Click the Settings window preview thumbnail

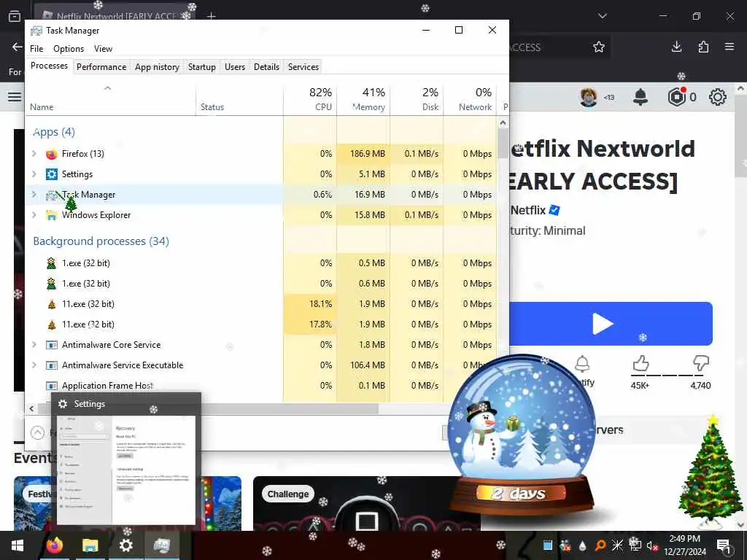[x=126, y=470]
